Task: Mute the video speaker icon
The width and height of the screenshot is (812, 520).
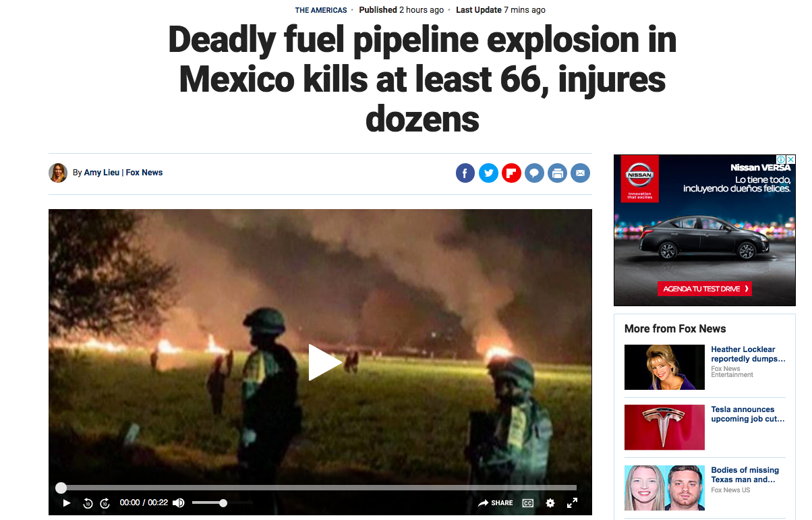Action: tap(179, 503)
